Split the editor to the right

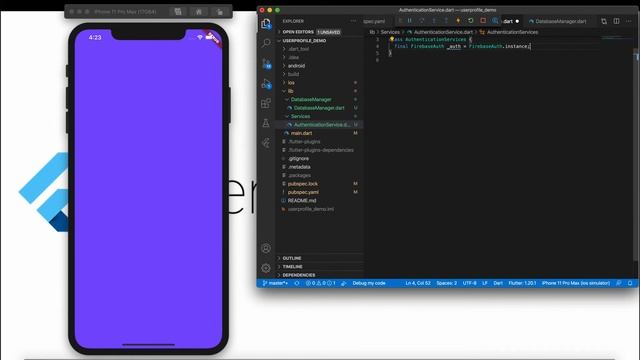point(616,21)
